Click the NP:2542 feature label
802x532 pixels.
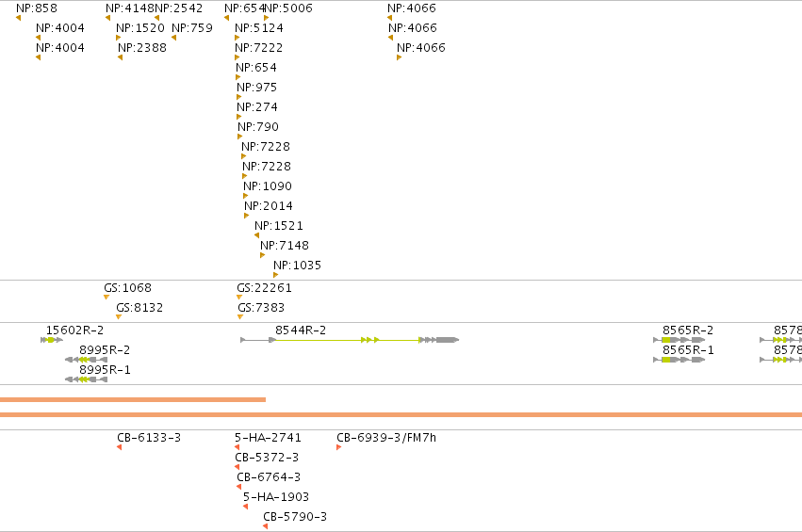coord(178,8)
